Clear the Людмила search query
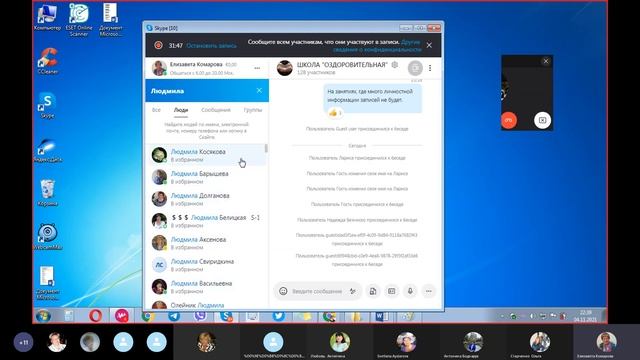Screen dimensions: 640x360 click(x=259, y=91)
